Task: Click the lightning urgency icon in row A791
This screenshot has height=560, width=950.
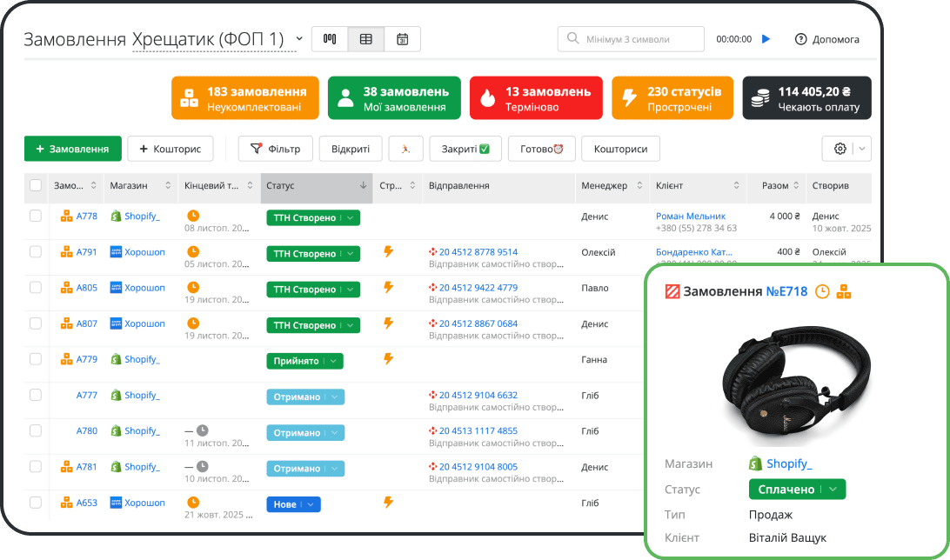Action: (388, 253)
